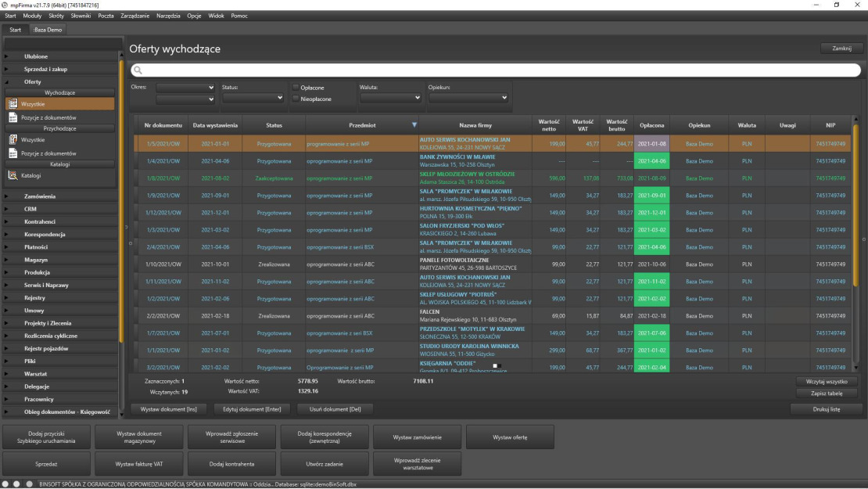The image size is (868, 489).
Task: Click the Drukuj listę button
Action: (827, 409)
